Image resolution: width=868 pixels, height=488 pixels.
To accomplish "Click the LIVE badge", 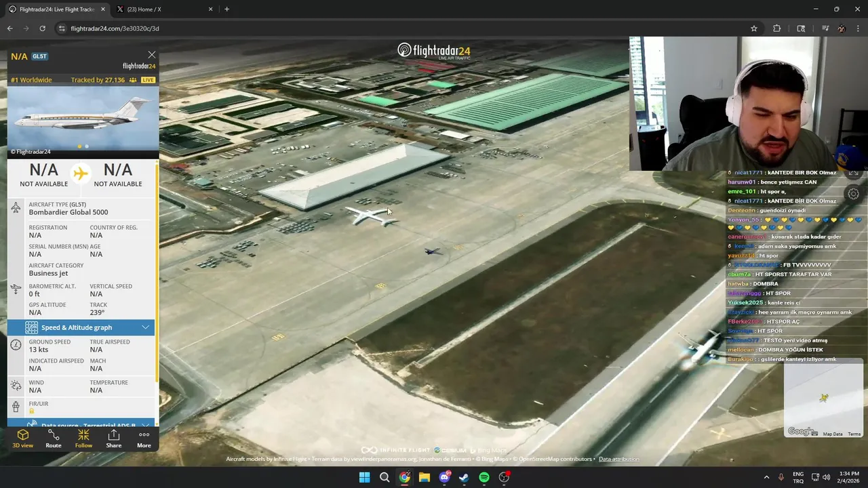I will pos(148,80).
